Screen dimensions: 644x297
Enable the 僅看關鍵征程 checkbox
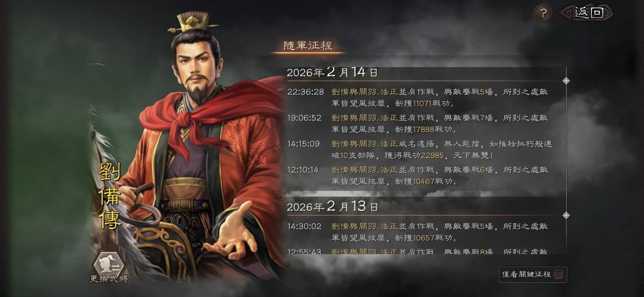(x=558, y=275)
